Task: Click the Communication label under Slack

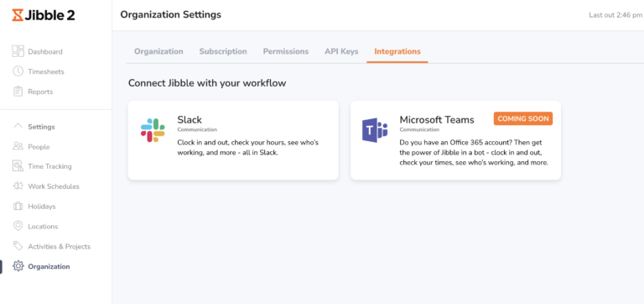Action: click(197, 129)
